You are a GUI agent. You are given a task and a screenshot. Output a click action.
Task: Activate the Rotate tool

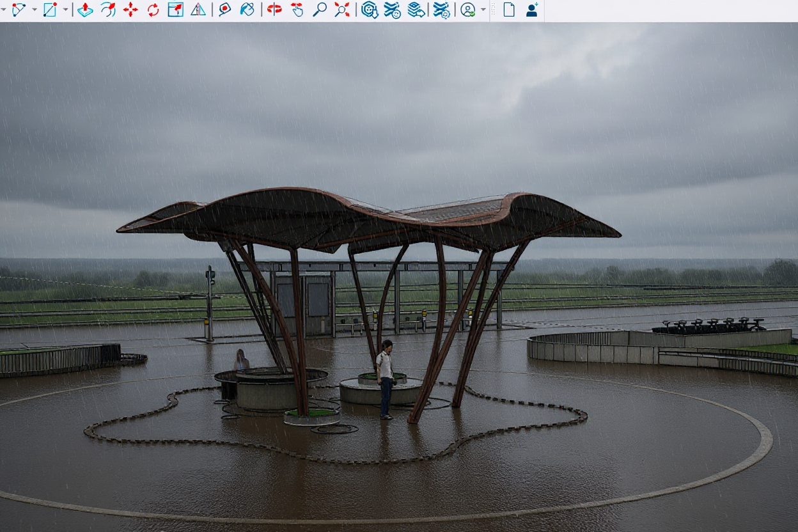click(153, 10)
